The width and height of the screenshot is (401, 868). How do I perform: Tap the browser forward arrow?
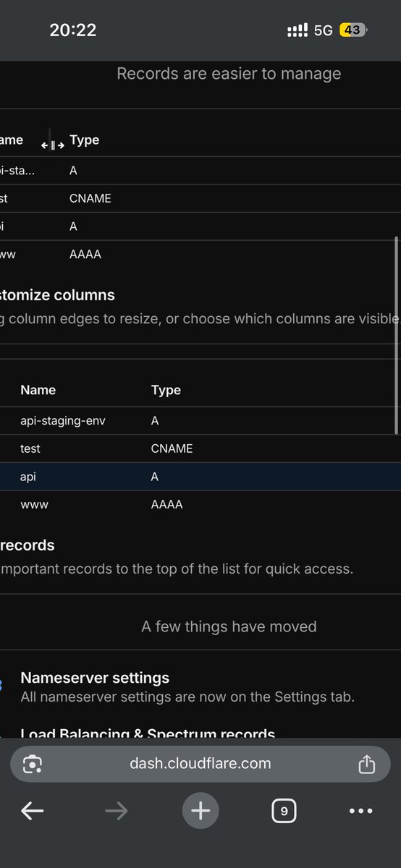coord(116,811)
